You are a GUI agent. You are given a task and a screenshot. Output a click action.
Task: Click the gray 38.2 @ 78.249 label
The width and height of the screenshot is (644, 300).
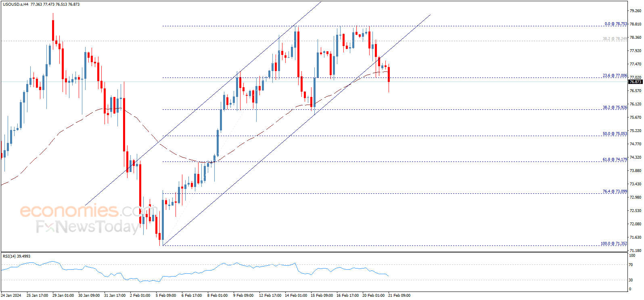pyautogui.click(x=615, y=39)
